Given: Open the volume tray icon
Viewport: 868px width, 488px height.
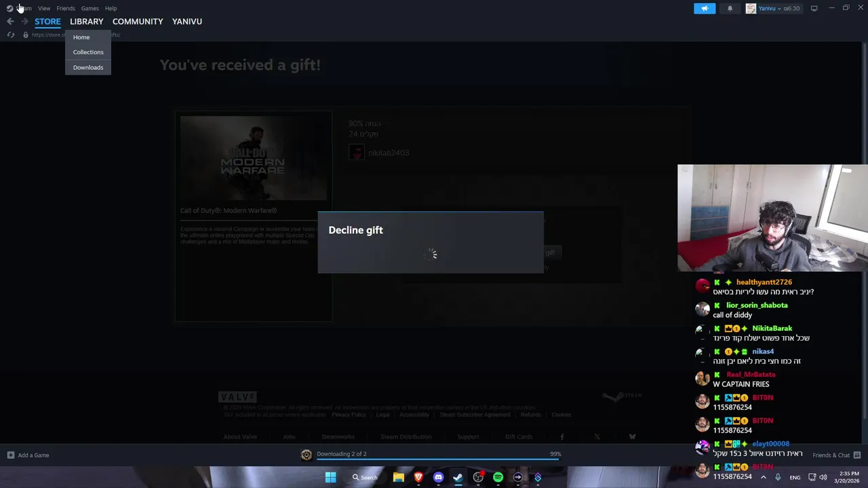Looking at the screenshot, I should [823, 477].
